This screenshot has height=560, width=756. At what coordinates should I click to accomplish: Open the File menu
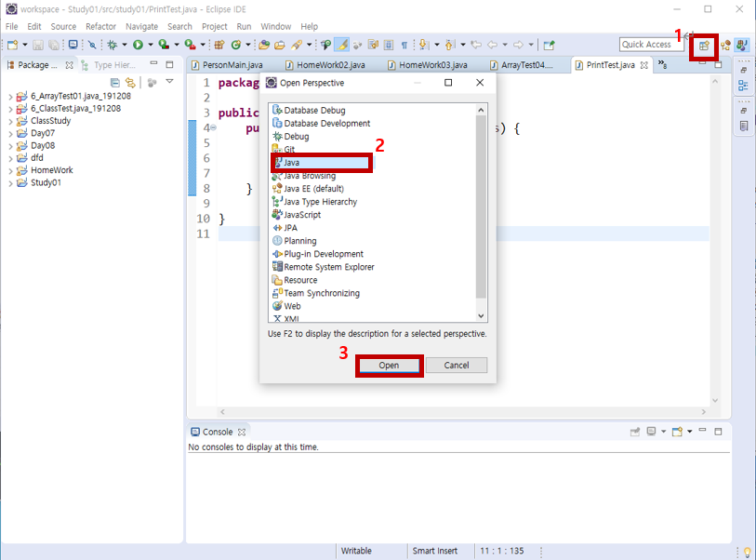point(11,27)
